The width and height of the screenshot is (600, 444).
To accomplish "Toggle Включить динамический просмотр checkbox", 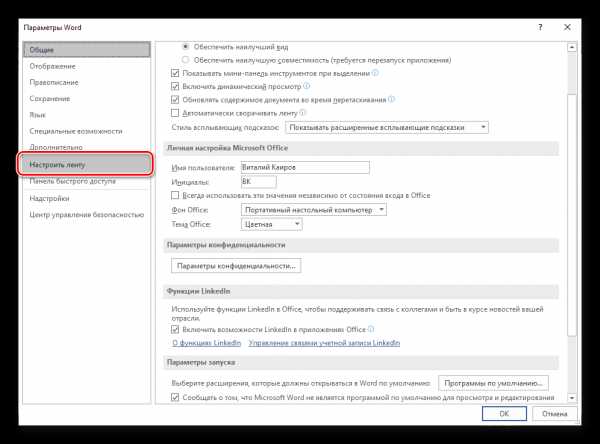I will [x=175, y=87].
